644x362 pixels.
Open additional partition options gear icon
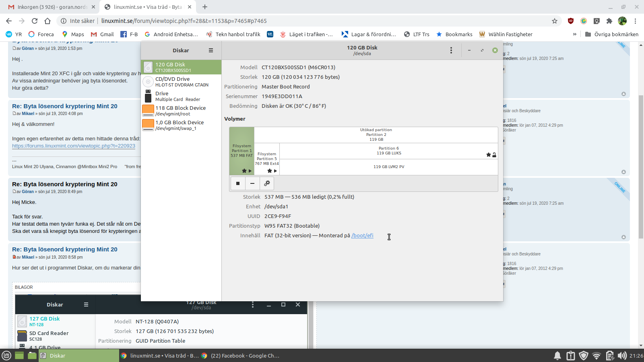267,183
